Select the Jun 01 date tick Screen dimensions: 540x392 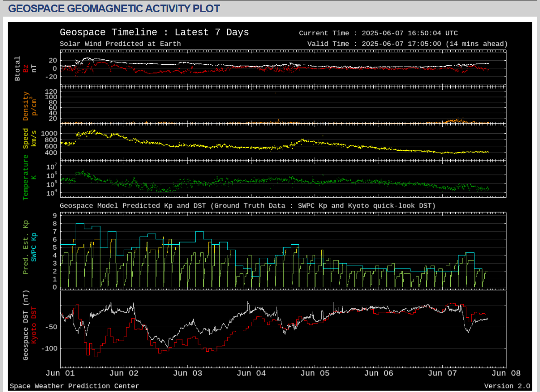[x=60, y=373]
